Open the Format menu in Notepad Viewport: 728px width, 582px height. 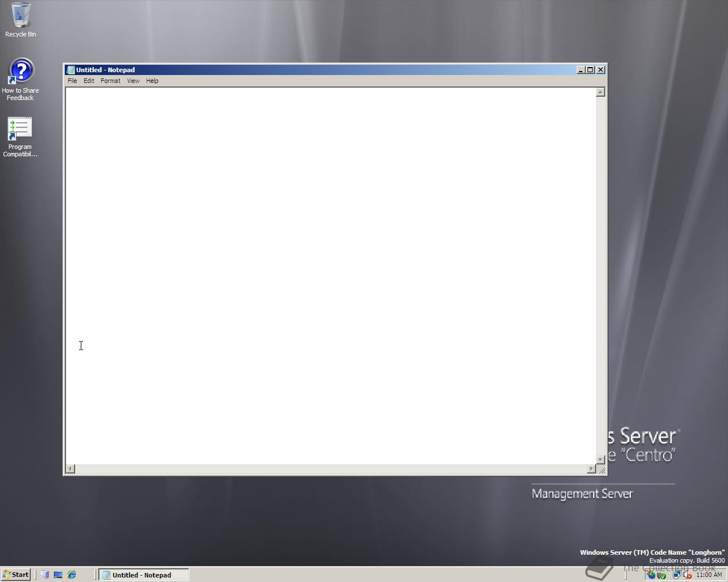(x=110, y=81)
